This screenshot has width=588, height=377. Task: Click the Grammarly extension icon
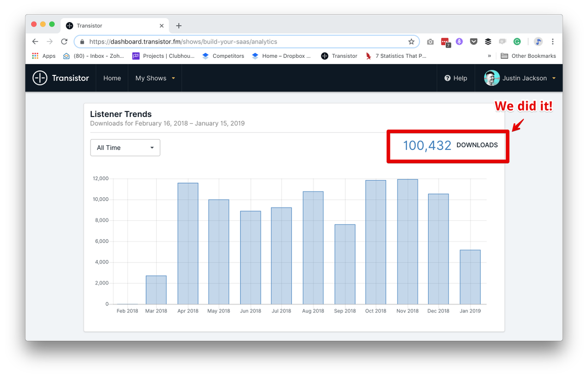coord(517,42)
